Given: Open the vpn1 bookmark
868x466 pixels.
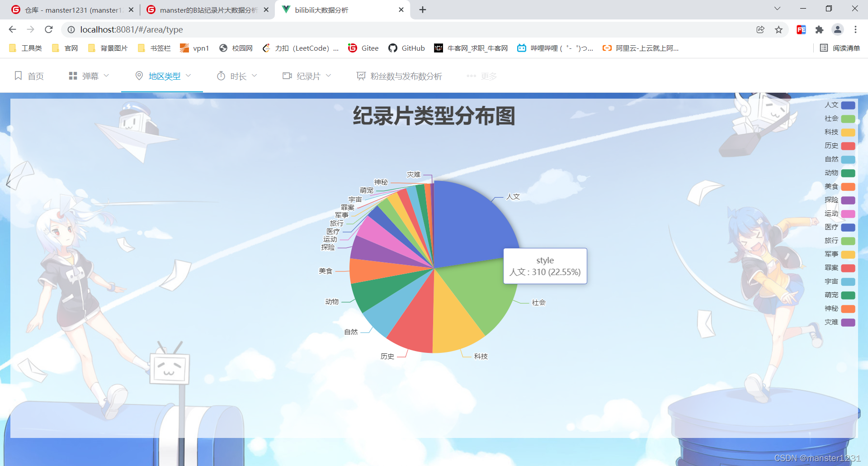Looking at the screenshot, I should click(x=194, y=48).
